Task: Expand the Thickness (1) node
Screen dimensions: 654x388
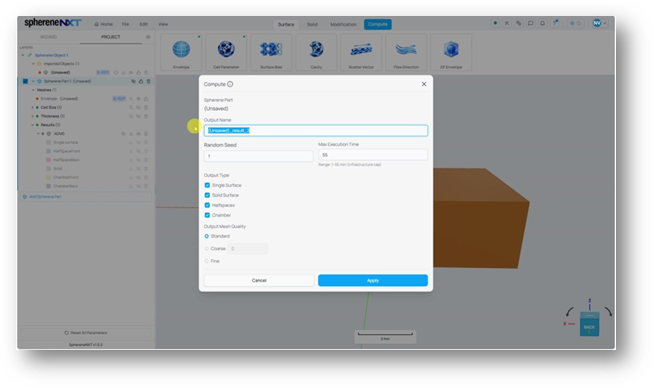Action: (x=33, y=116)
